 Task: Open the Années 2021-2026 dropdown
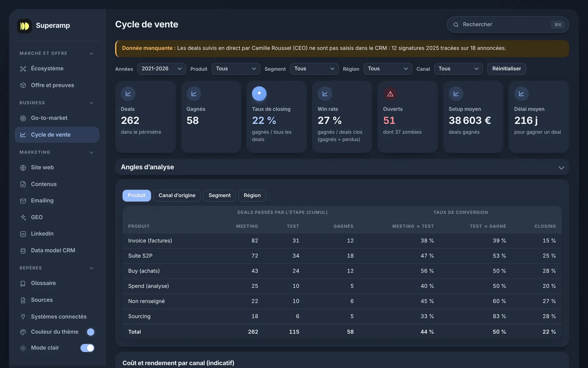161,69
